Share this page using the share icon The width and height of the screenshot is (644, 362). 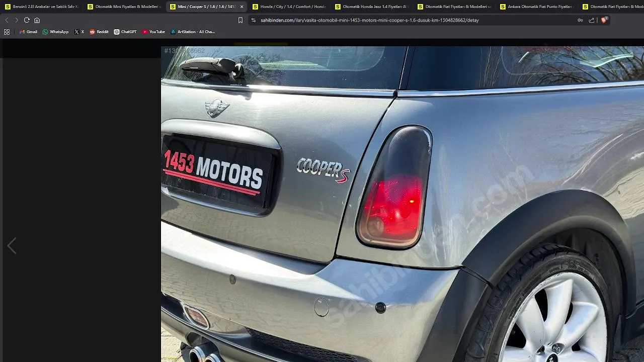coord(591,20)
